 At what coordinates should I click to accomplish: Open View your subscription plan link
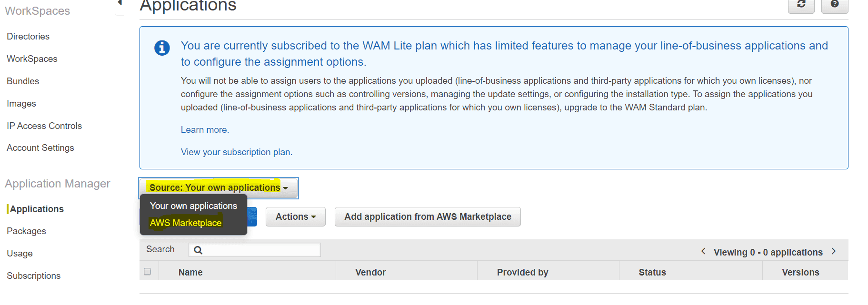point(236,152)
